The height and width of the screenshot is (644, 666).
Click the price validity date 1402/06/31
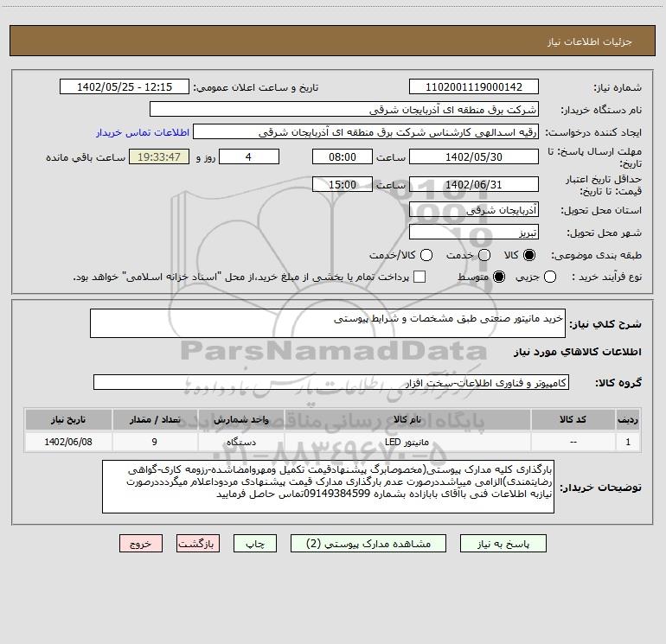tap(474, 184)
